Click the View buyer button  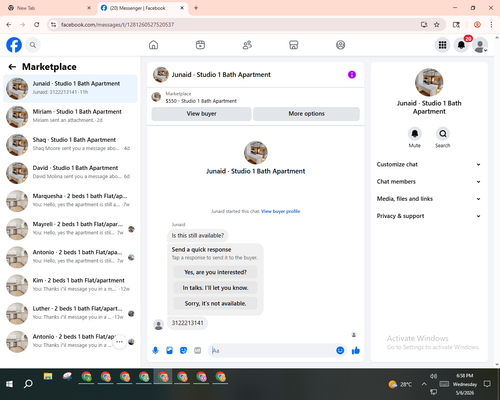pos(201,114)
